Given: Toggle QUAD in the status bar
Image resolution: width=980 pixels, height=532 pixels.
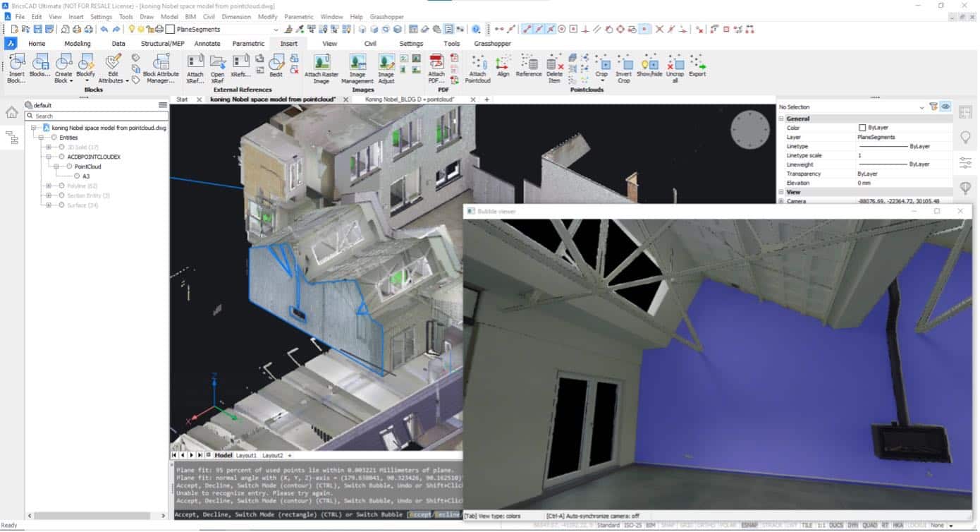Looking at the screenshot, I should (869, 526).
